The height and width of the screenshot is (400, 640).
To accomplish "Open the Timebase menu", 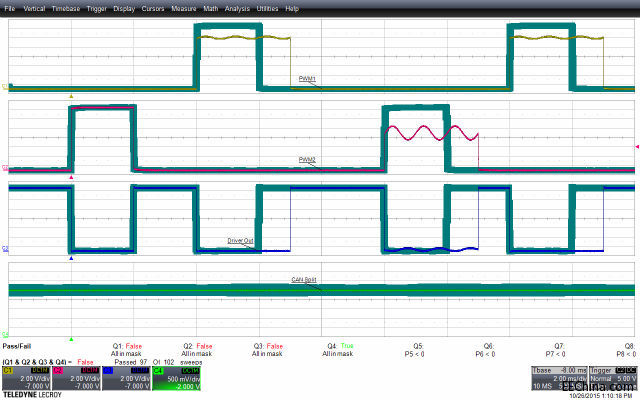I will (x=66, y=9).
